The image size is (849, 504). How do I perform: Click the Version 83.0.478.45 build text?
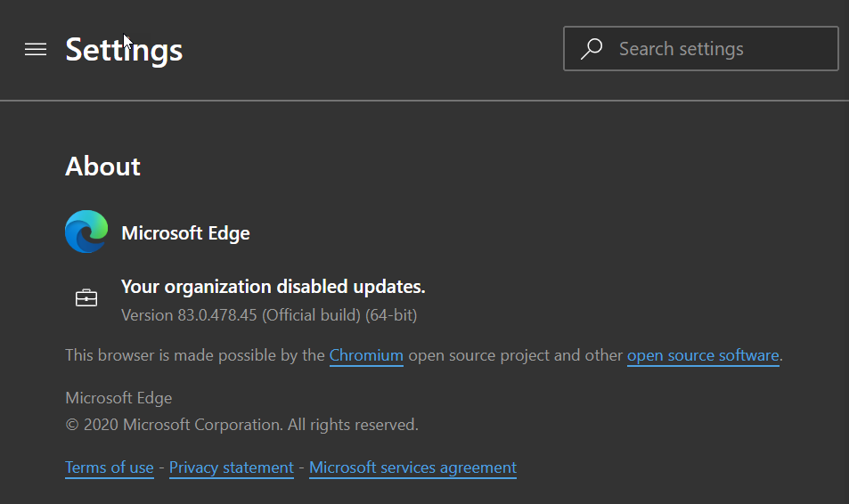click(189, 315)
